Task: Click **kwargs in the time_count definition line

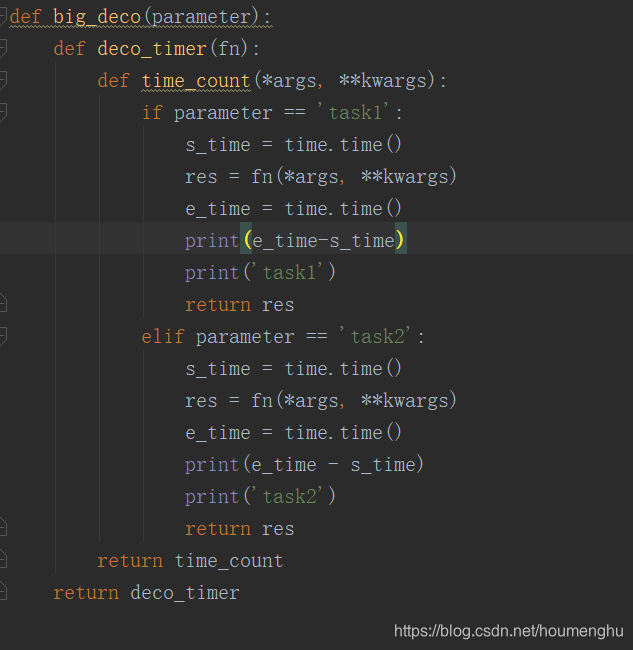Action: click(x=383, y=81)
